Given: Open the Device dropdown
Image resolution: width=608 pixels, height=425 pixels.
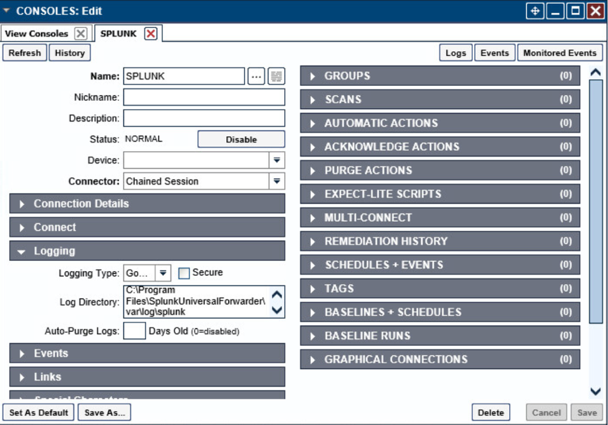Looking at the screenshot, I should coord(277,160).
